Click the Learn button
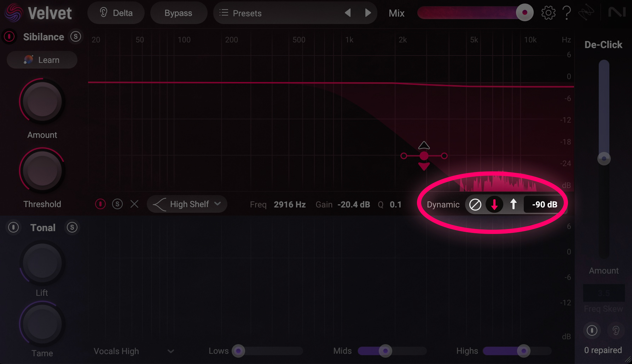 [x=42, y=60]
